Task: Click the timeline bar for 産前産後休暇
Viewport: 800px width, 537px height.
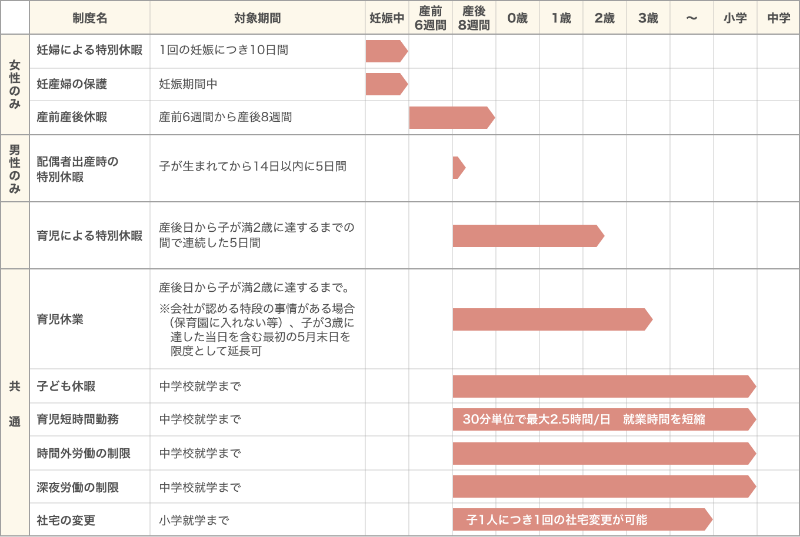Action: [x=452, y=118]
